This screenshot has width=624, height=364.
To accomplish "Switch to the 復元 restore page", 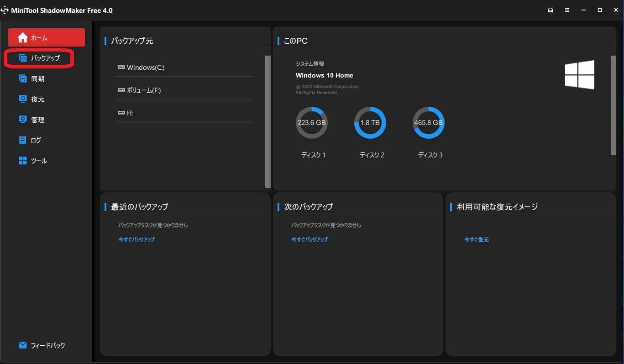I will tap(47, 99).
